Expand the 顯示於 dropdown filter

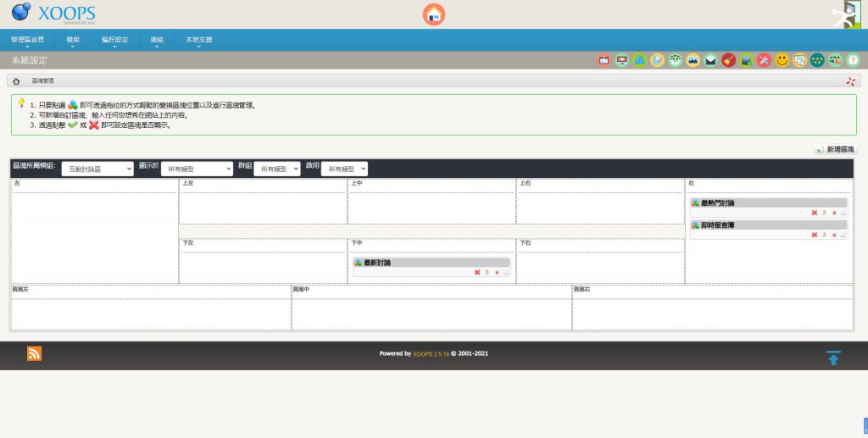[197, 169]
